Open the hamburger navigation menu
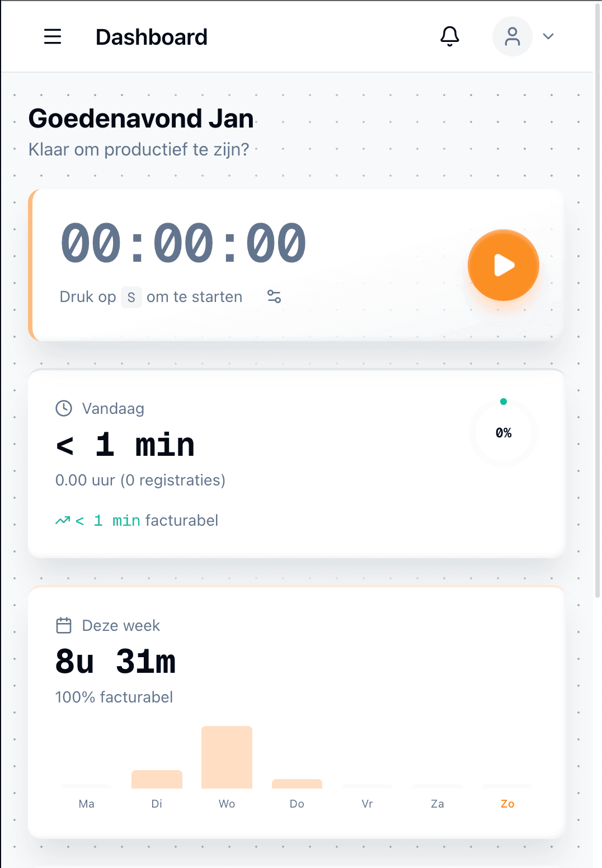The height and width of the screenshot is (868, 602). point(52,36)
